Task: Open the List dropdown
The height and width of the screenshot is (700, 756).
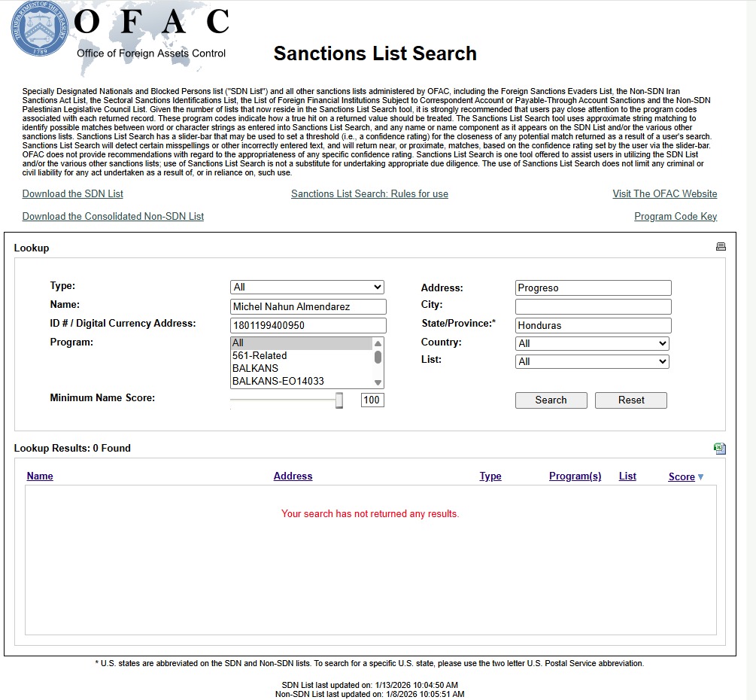Action: [x=592, y=361]
